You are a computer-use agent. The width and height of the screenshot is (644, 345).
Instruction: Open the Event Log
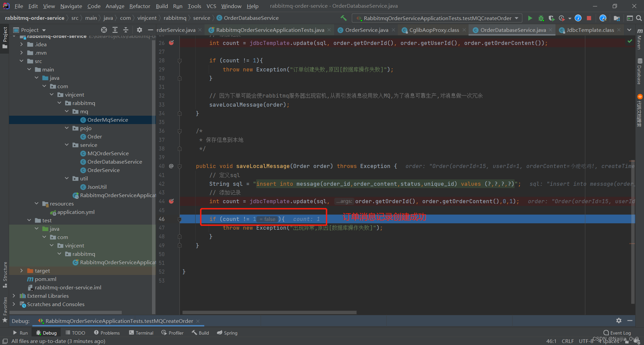pos(617,333)
